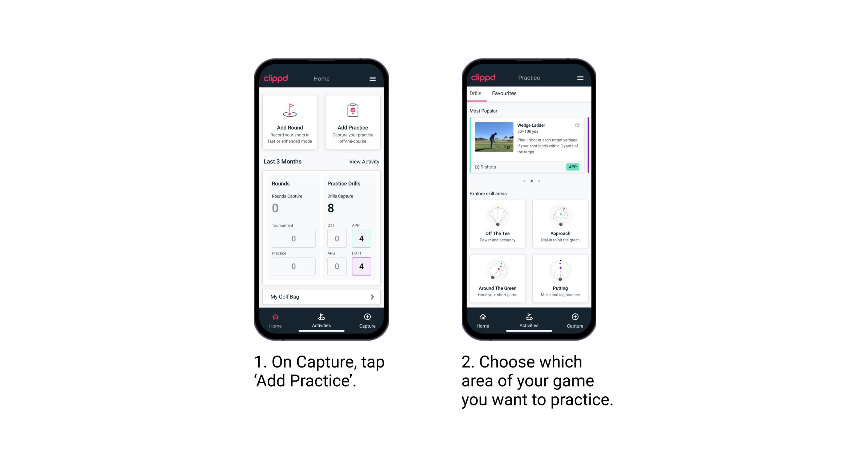Toggle the APP badge on Wedge Ladder
Viewport: 868px width, 467px height.
click(573, 167)
